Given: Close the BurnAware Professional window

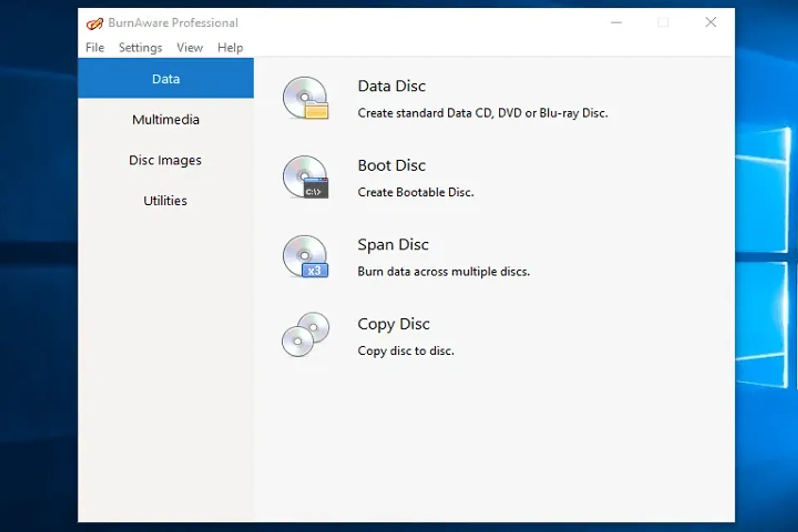Looking at the screenshot, I should [711, 22].
